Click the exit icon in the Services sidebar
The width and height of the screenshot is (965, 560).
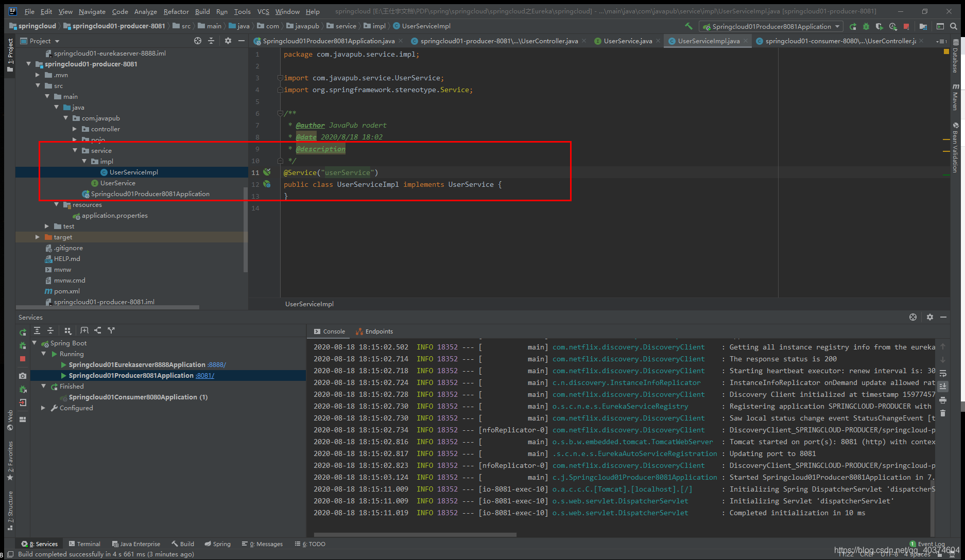pos(23,402)
